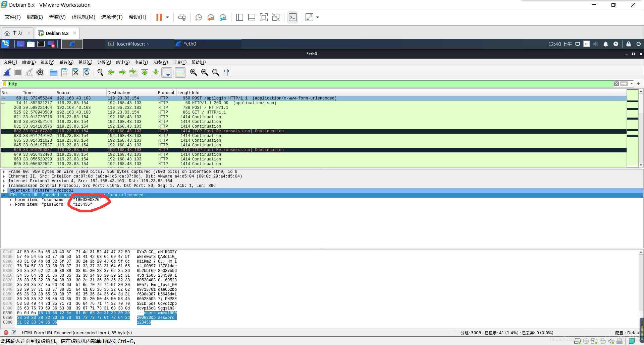Click the filter bookmark icon
The width and height of the screenshot is (644, 345).
pos(5,84)
